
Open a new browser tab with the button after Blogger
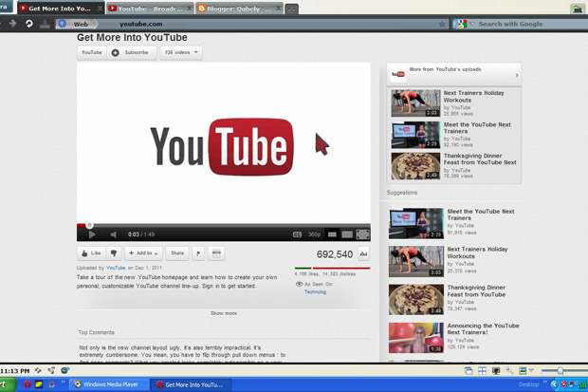coord(292,9)
